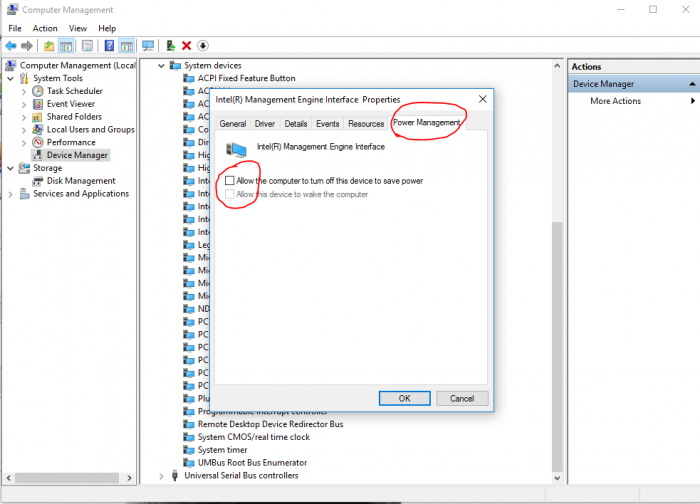Select the Power Management tab
700x504 pixels.
click(x=426, y=122)
